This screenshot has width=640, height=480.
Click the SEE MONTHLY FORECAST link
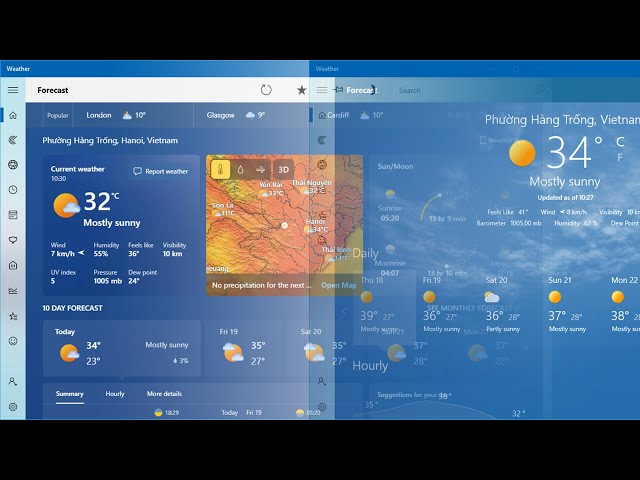pos(469,308)
